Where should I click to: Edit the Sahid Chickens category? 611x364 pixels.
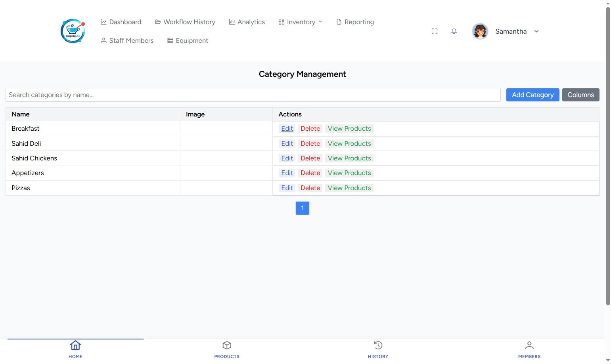click(x=287, y=158)
